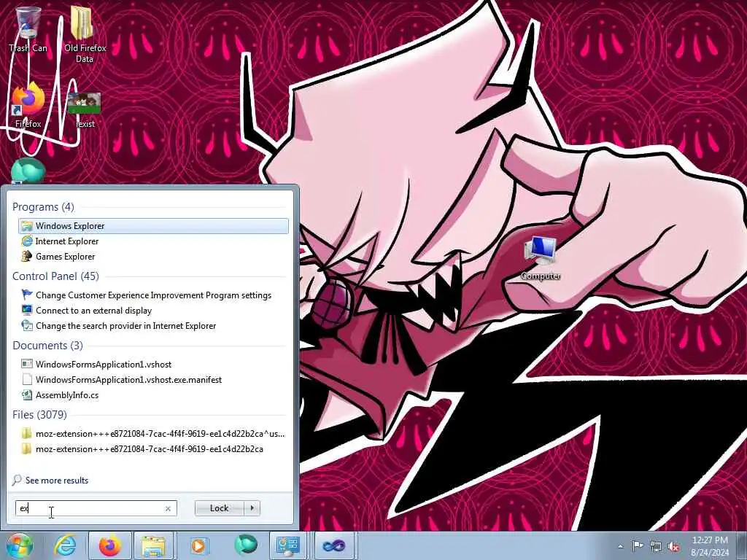747x560 pixels.
Task: Launch Windows Media Player from taskbar
Action: pyautogui.click(x=198, y=545)
